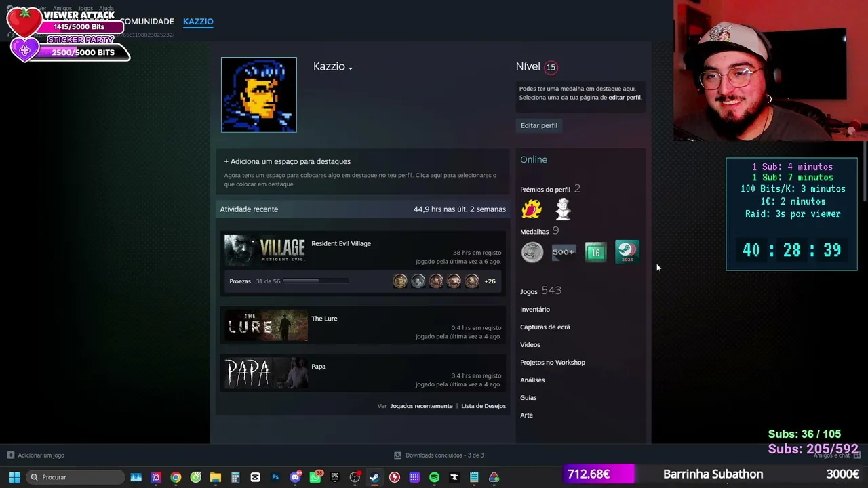Viewport: 868px width, 488px height.
Task: Open the Steam 2024 badge
Action: point(627,252)
